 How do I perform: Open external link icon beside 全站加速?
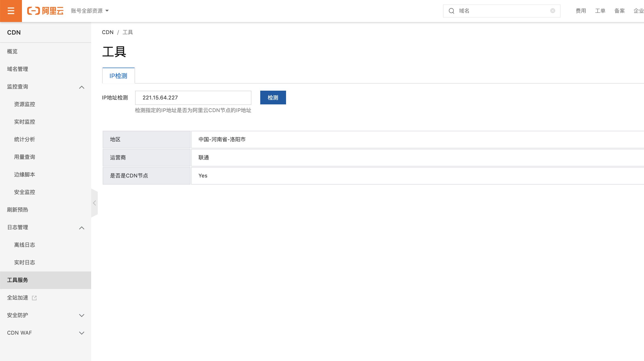coord(34,298)
